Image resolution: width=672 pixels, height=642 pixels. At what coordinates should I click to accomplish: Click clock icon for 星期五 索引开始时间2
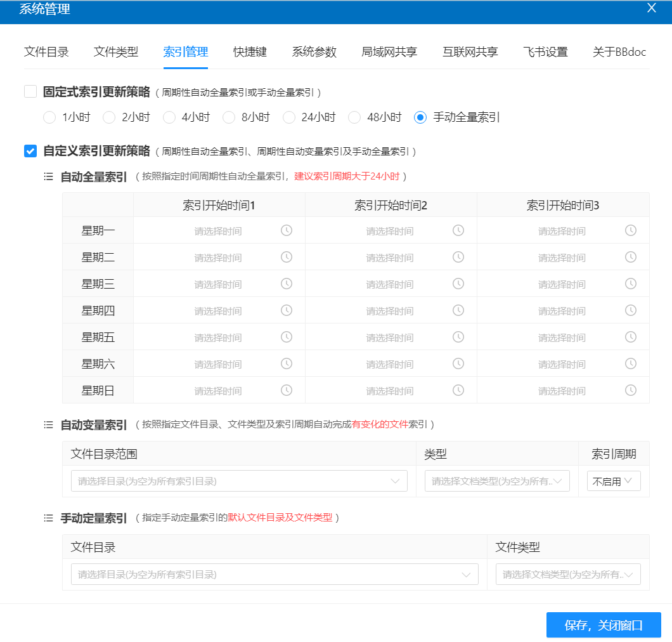458,337
